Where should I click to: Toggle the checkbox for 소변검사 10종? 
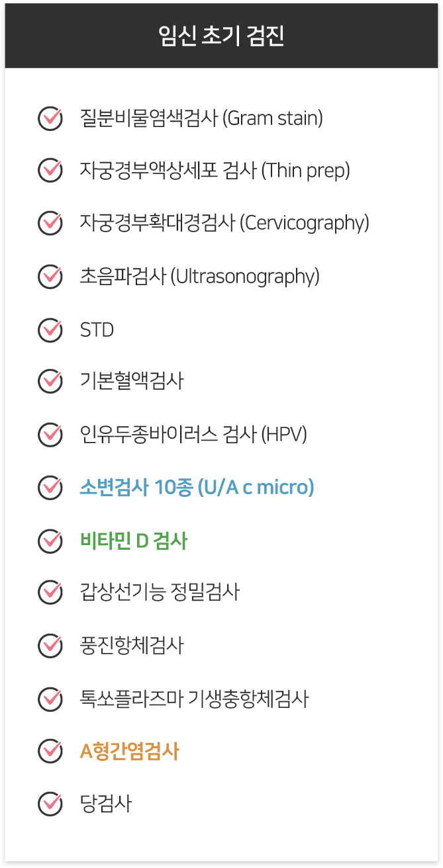tap(50, 488)
